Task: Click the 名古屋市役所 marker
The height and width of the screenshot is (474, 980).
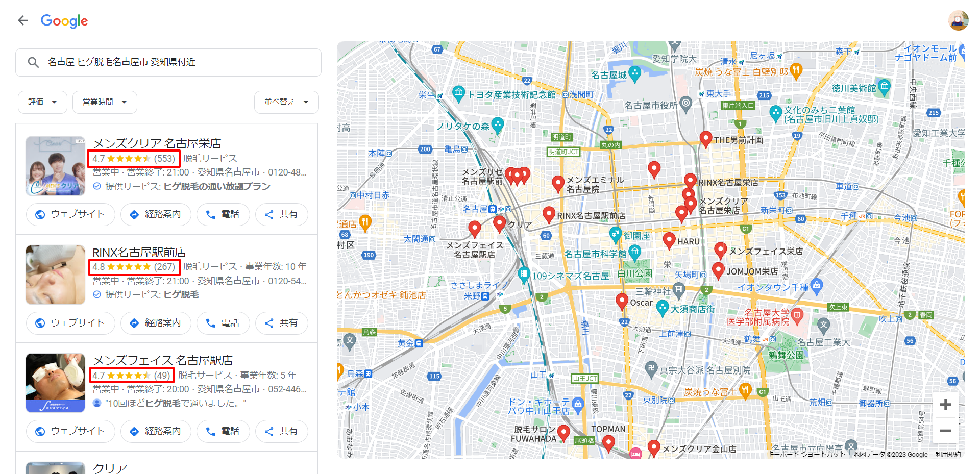Action: [687, 104]
